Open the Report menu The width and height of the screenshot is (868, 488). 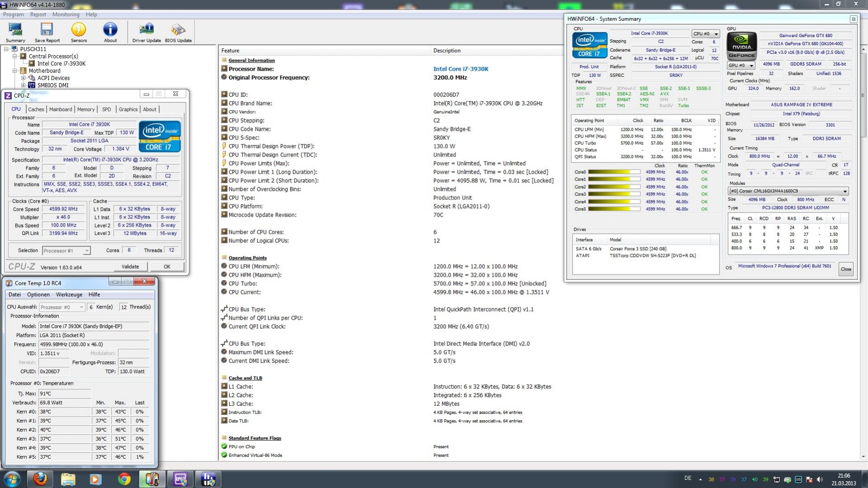(38, 14)
